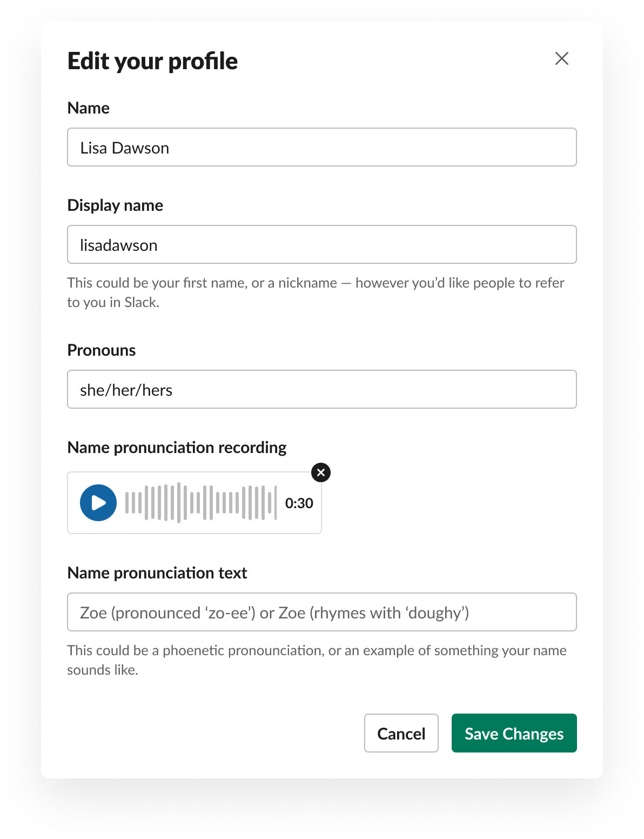Close the Edit your profile dialog
This screenshot has width=644, height=839.
(562, 58)
